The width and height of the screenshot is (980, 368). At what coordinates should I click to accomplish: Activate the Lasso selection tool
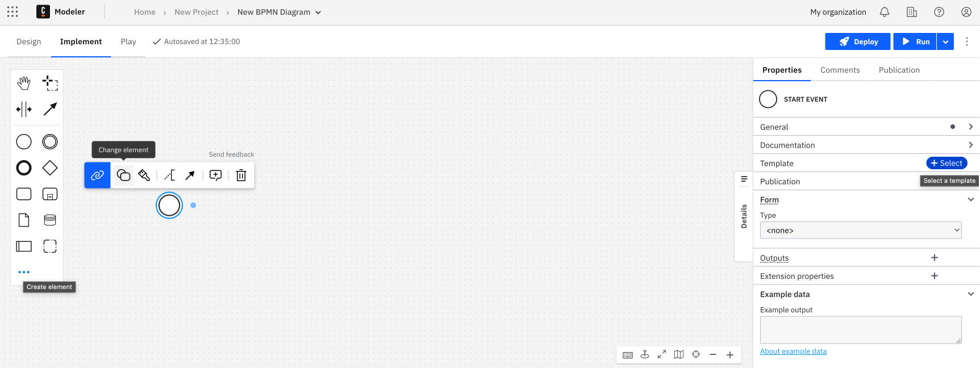point(50,83)
